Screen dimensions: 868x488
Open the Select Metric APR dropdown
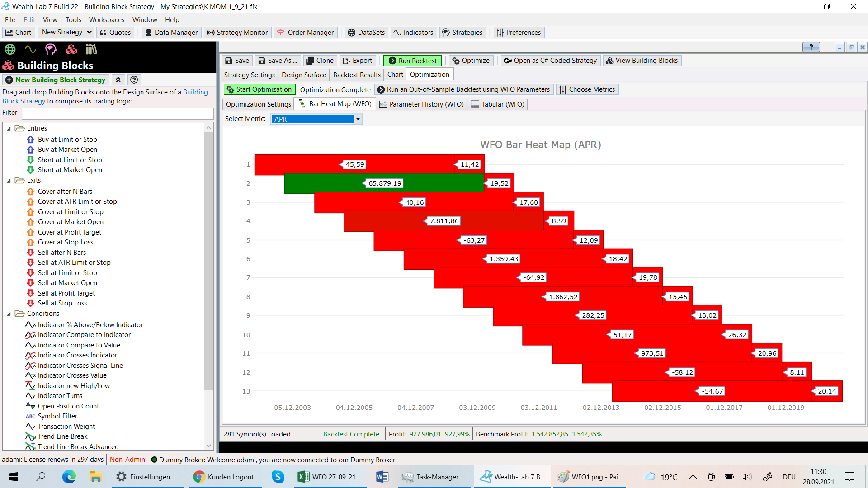(358, 119)
